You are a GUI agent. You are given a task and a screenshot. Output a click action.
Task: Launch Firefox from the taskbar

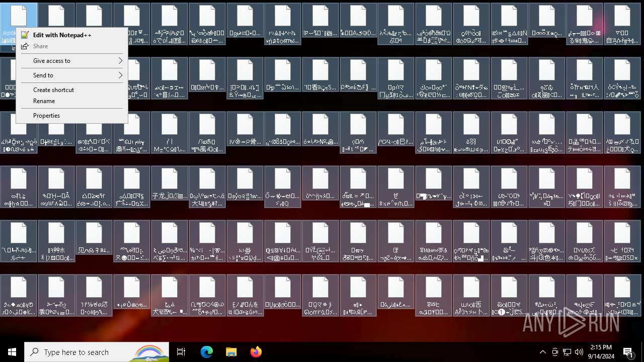(x=256, y=352)
